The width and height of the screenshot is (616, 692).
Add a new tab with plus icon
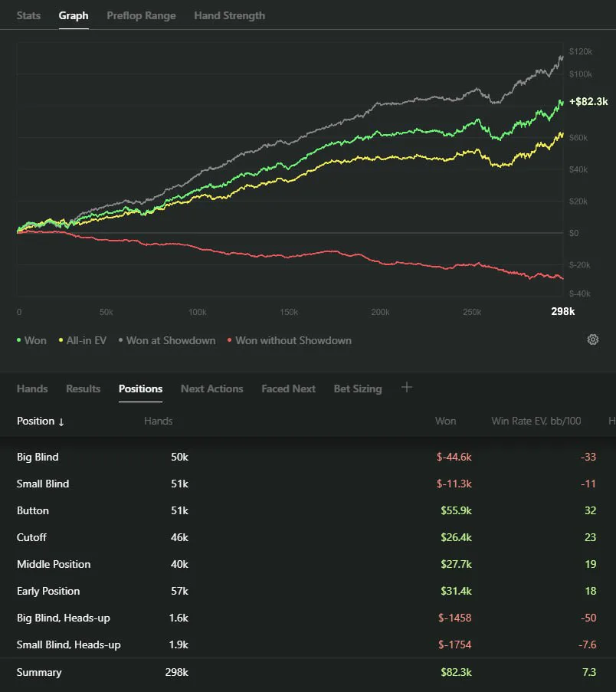(x=407, y=388)
